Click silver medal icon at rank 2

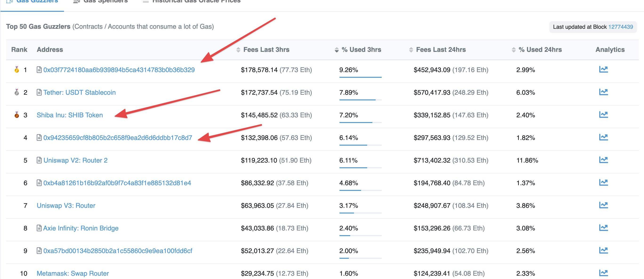pyautogui.click(x=17, y=92)
